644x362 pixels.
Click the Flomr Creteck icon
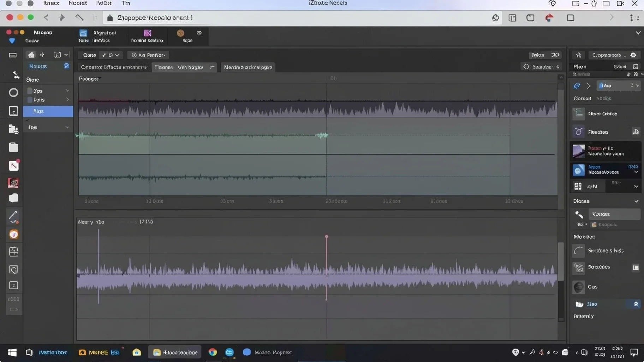point(578,113)
